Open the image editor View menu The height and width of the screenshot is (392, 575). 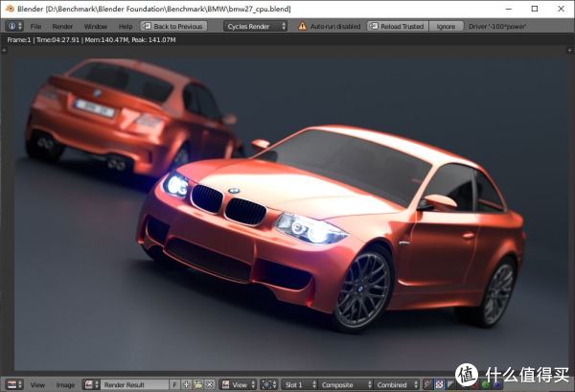(x=37, y=384)
